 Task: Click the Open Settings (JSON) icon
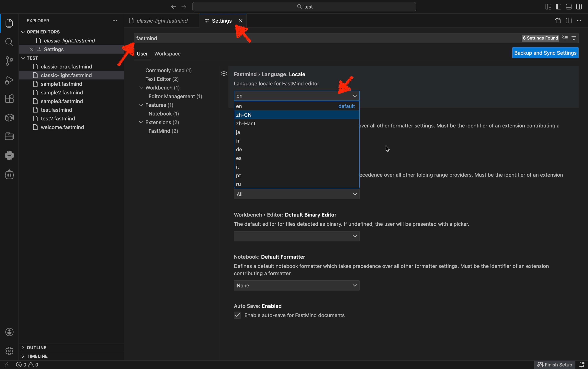click(558, 21)
